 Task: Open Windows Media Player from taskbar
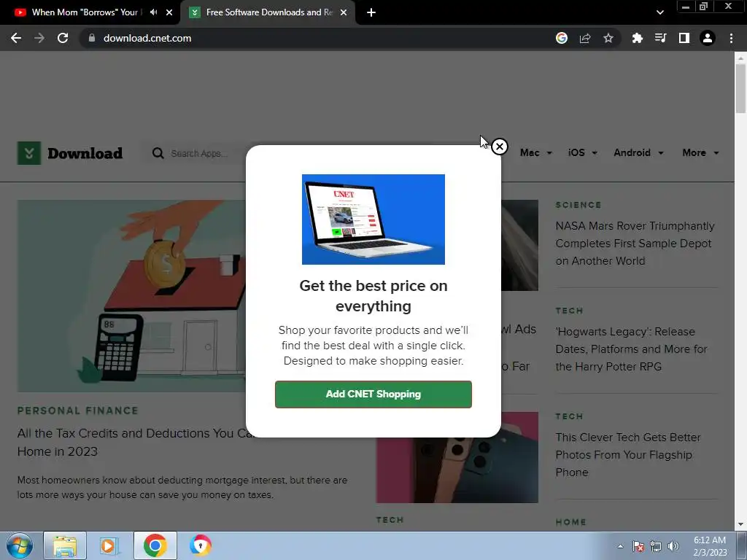pos(109,545)
